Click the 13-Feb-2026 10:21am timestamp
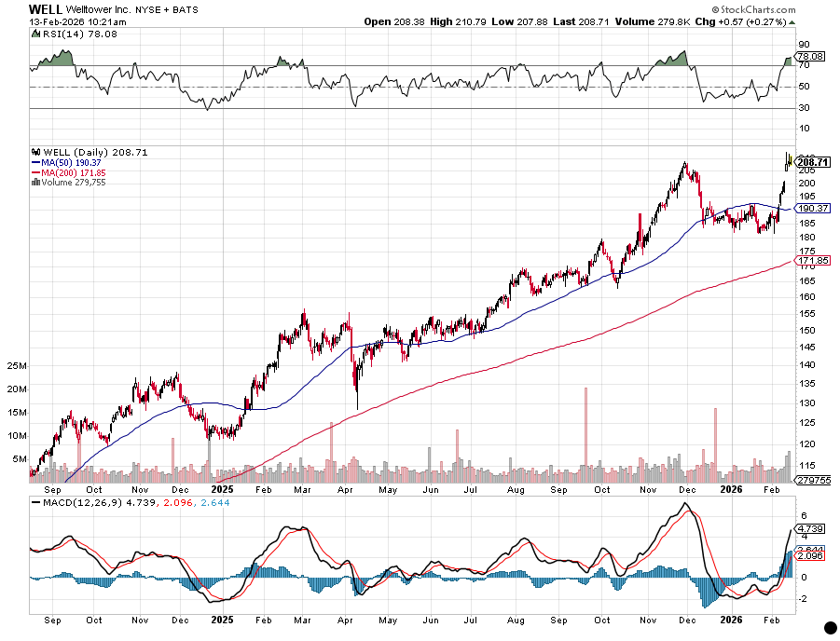 pyautogui.click(x=70, y=21)
